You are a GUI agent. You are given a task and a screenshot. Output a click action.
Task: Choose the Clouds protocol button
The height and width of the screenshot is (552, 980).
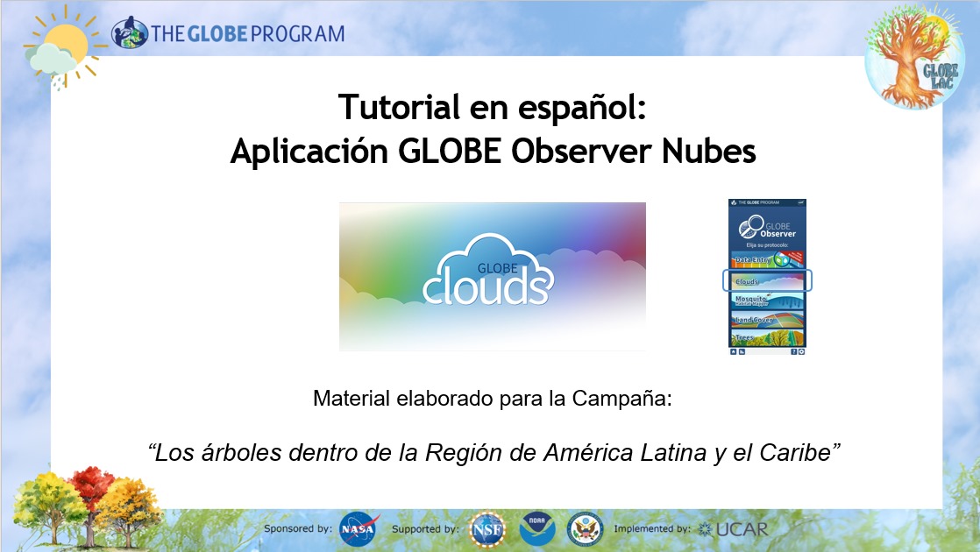(767, 281)
